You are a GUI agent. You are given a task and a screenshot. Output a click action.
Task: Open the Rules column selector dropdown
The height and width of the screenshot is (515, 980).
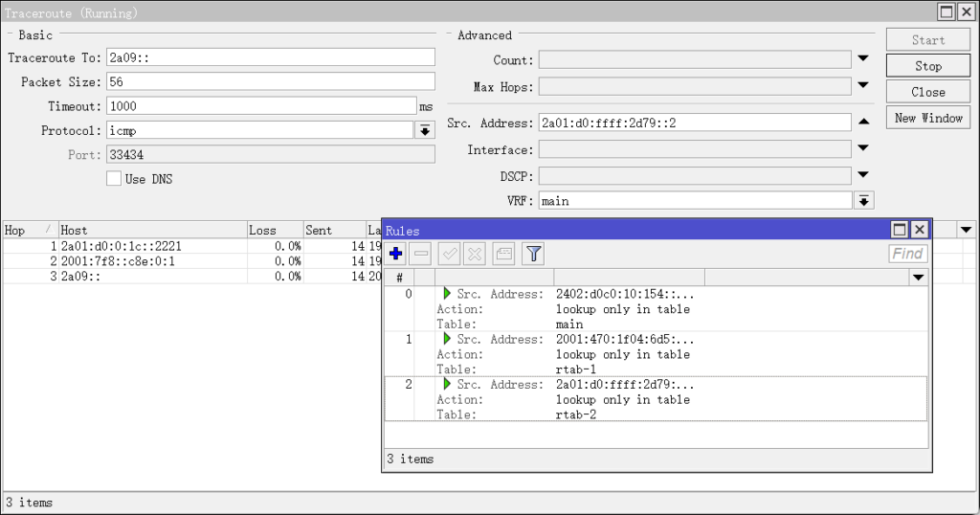918,278
